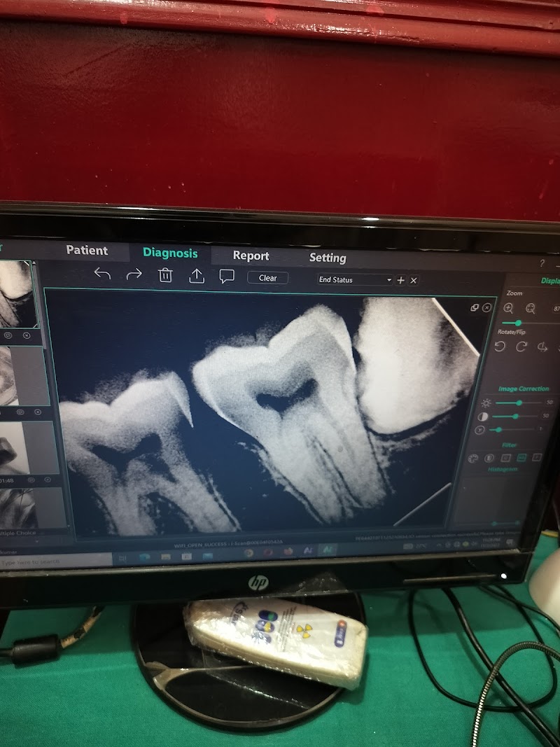
Task: Click the undo arrow icon
Action: (102, 274)
